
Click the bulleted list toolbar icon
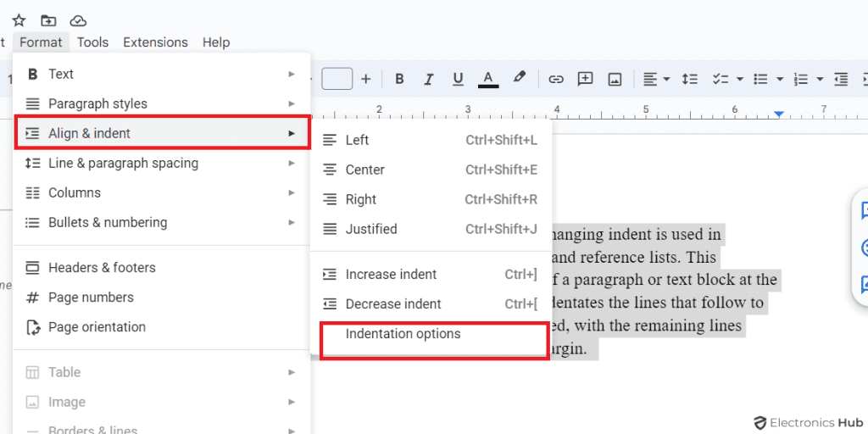pyautogui.click(x=760, y=79)
